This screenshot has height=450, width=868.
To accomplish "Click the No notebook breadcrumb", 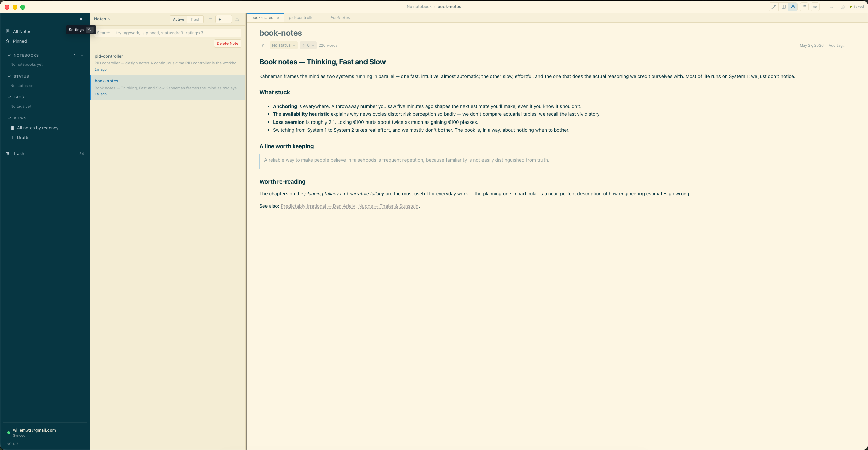I will tap(419, 7).
